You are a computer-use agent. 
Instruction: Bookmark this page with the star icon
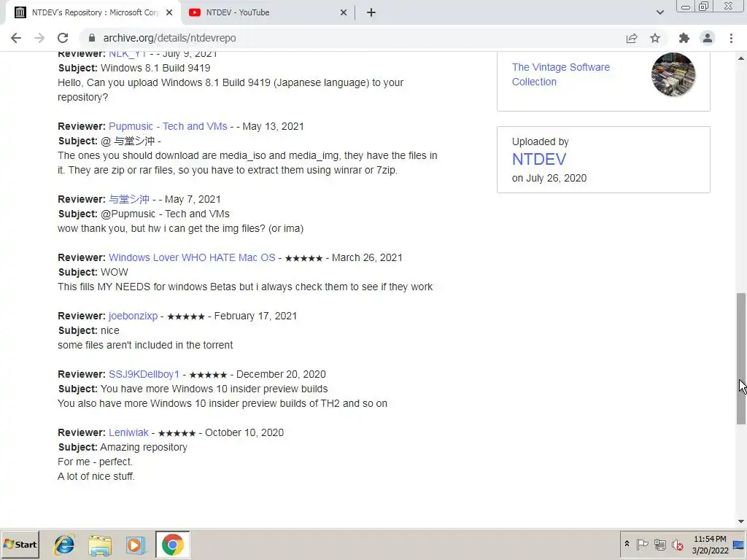(655, 38)
